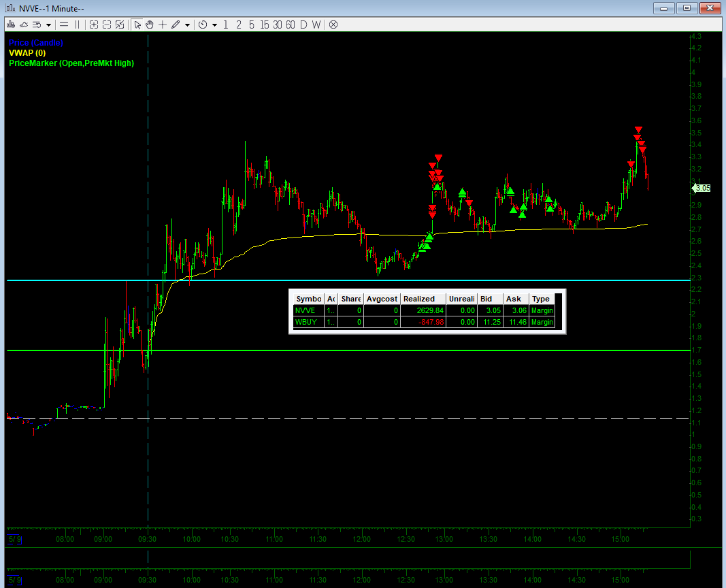Maximize the NVVE chart window
Viewport: 726px width, 588px height.
pyautogui.click(x=687, y=8)
